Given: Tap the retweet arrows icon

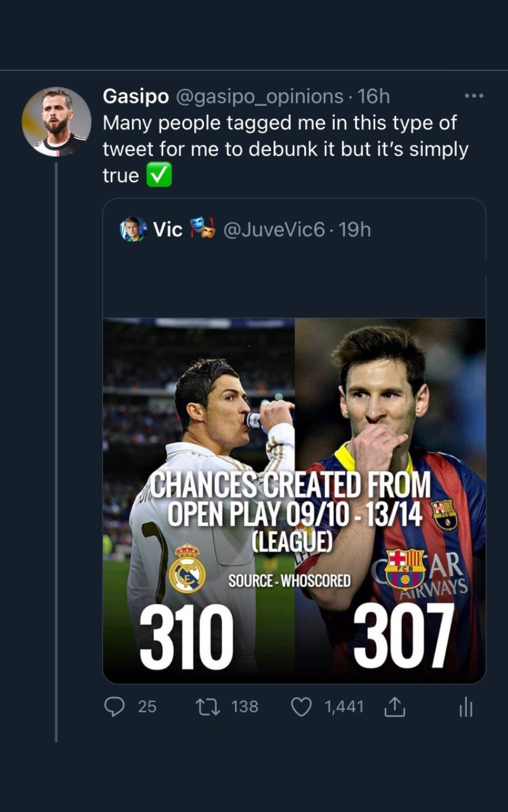Looking at the screenshot, I should (207, 707).
